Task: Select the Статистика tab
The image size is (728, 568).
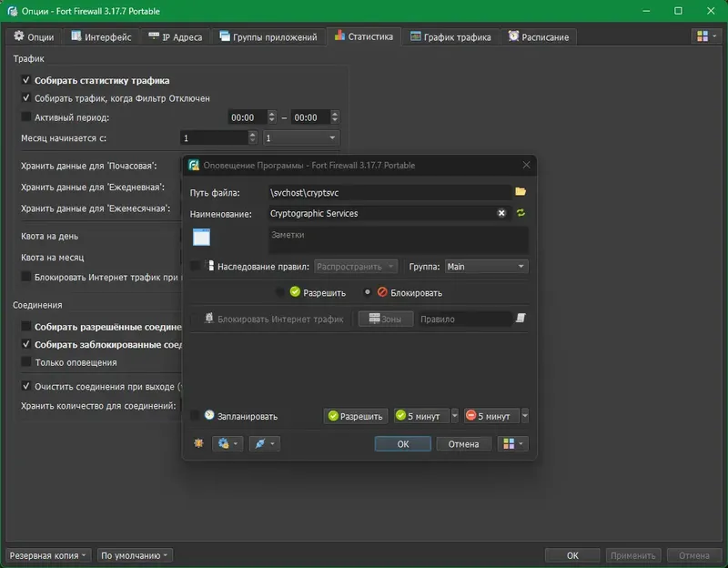Action: [363, 36]
